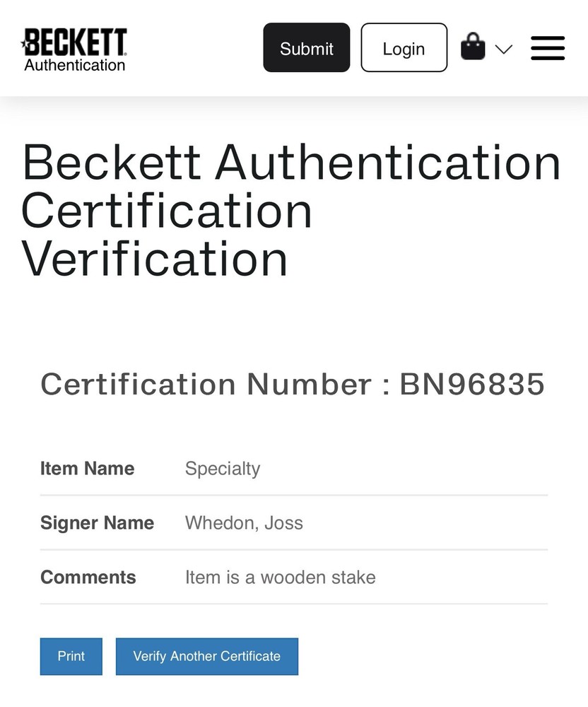
Task: Click the Item Name table row
Action: [294, 469]
